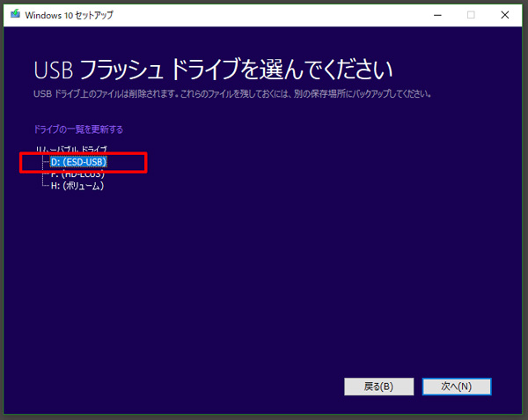Screen dimensions: 528x420
Task: Minimize the Windows 10 setup window
Action: pyautogui.click(x=437, y=15)
